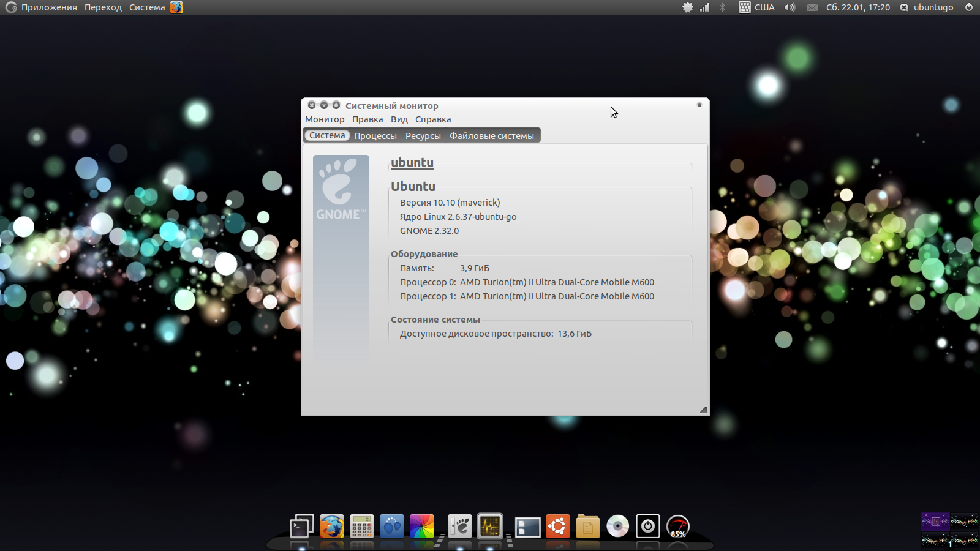Click the Системный монитор title bar text
The image size is (980, 551).
pos(392,106)
